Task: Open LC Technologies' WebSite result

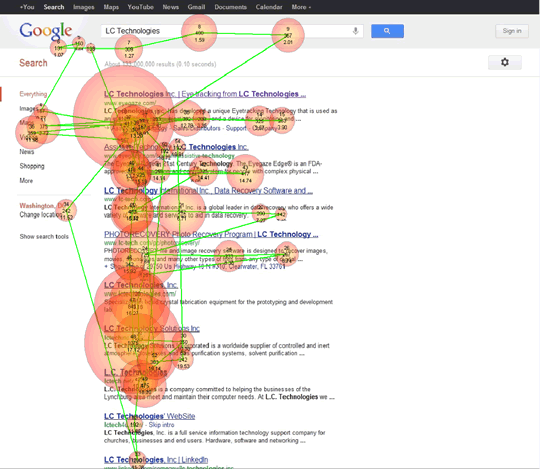Action: [149, 416]
